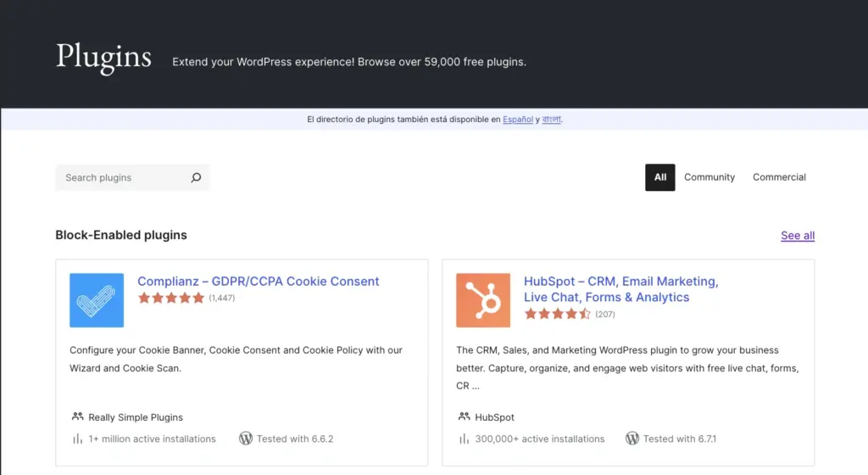
Task: Select the All filter tab
Action: (659, 177)
